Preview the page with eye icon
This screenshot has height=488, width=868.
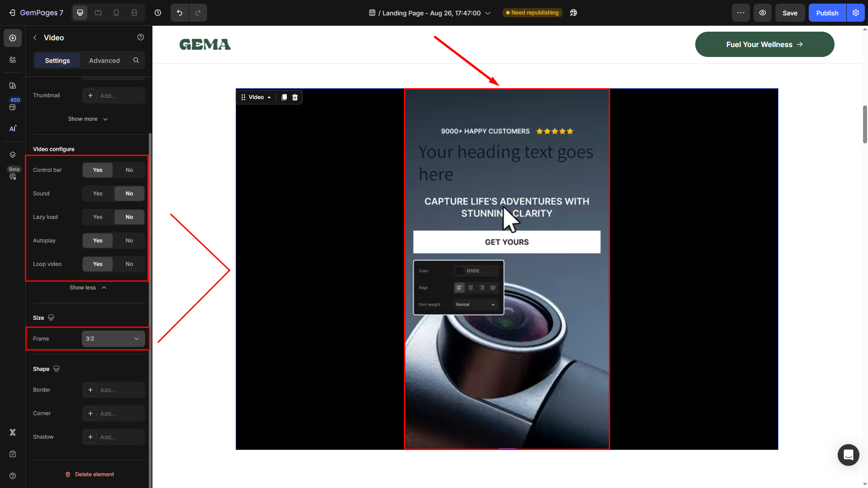click(x=763, y=13)
